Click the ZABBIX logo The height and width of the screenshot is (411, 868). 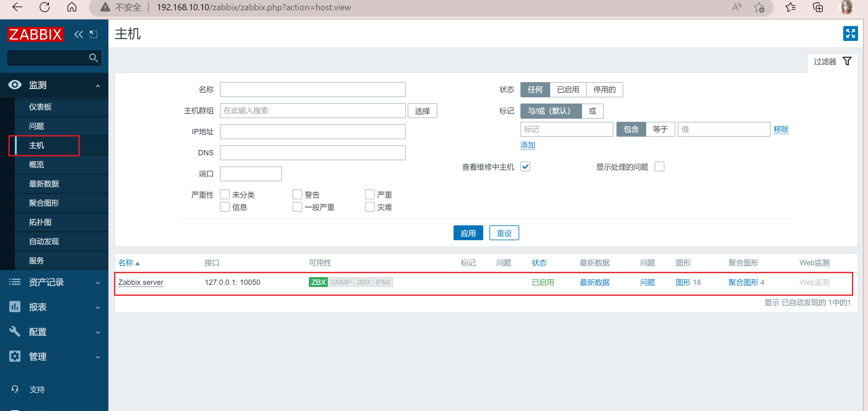click(35, 34)
